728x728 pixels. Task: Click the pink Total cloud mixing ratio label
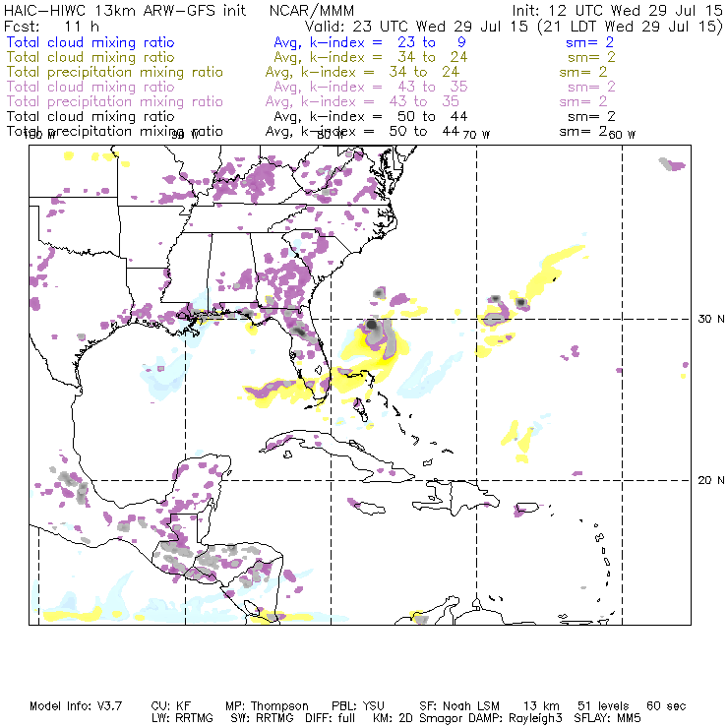[x=91, y=87]
